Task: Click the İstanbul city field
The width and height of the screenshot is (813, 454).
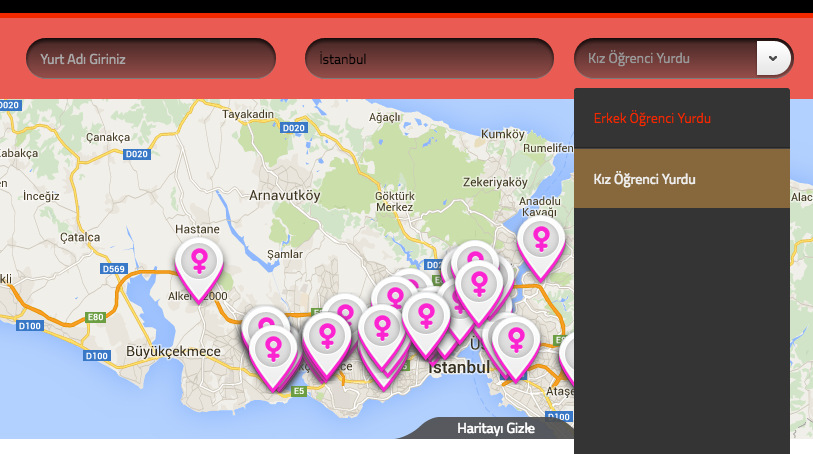Action: coord(429,58)
